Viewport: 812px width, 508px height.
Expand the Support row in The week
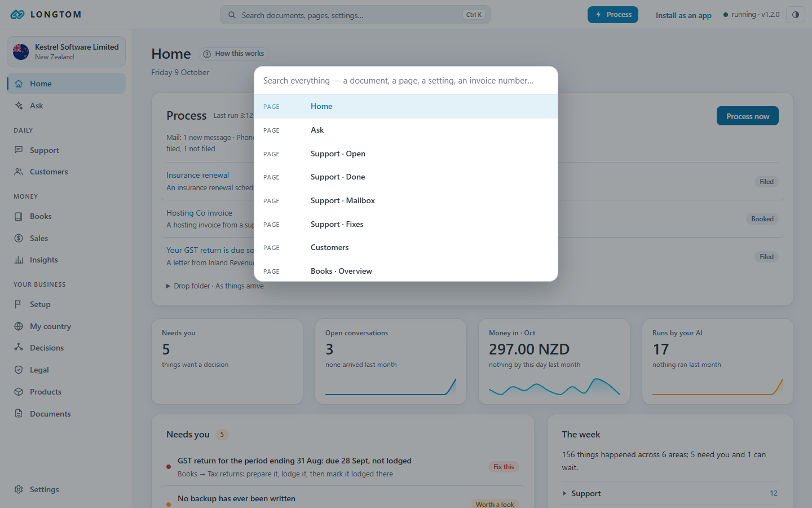click(670, 493)
